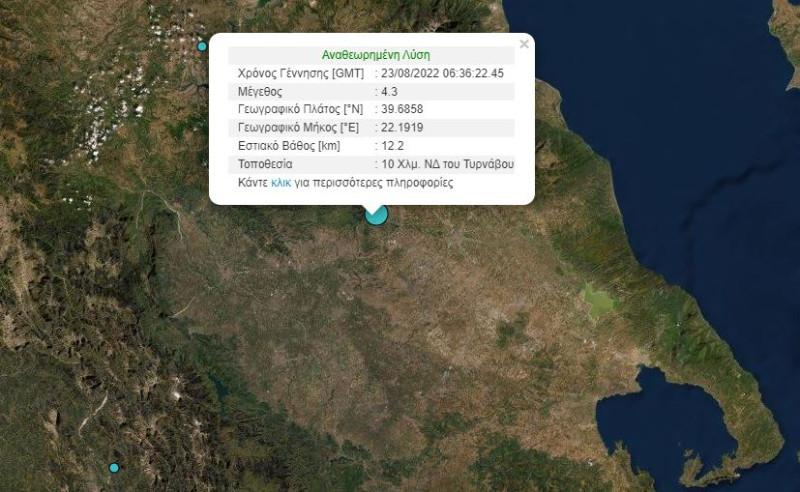The width and height of the screenshot is (800, 492).
Task: Click the latitude value 39.6858
Action: (x=403, y=110)
